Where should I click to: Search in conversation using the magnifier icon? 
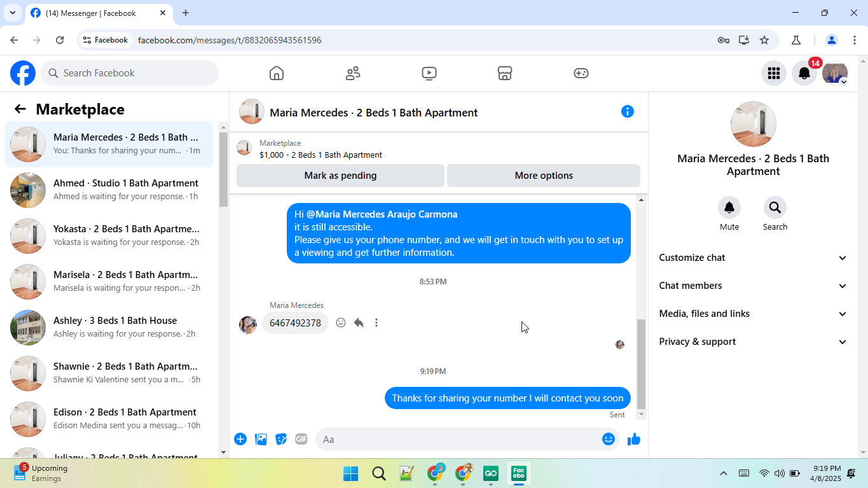pyautogui.click(x=775, y=207)
